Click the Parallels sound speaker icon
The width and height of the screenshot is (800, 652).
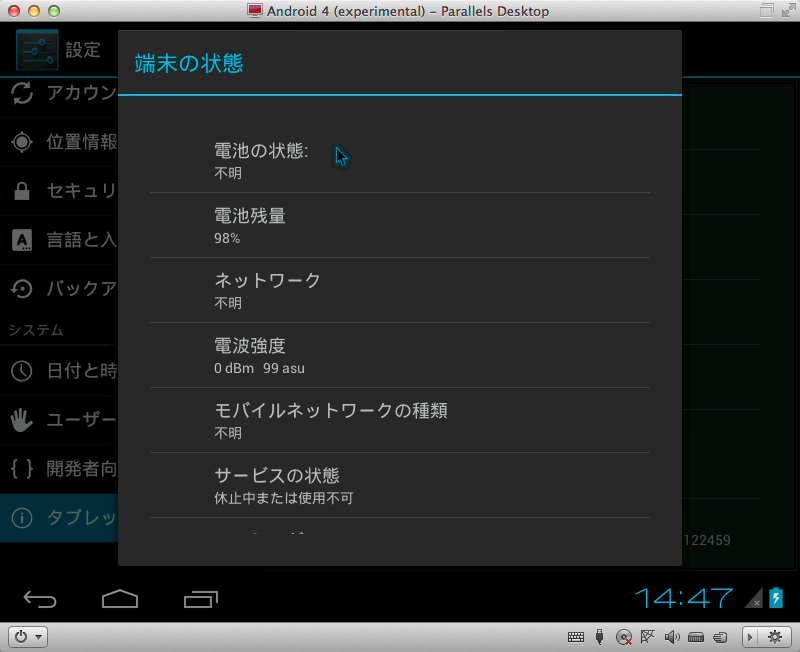[671, 637]
